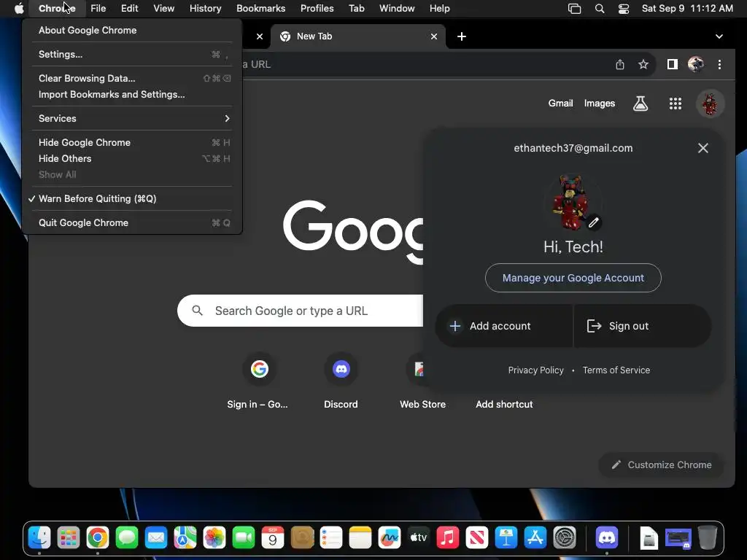Expand the tab search dropdown arrow

pos(719,36)
